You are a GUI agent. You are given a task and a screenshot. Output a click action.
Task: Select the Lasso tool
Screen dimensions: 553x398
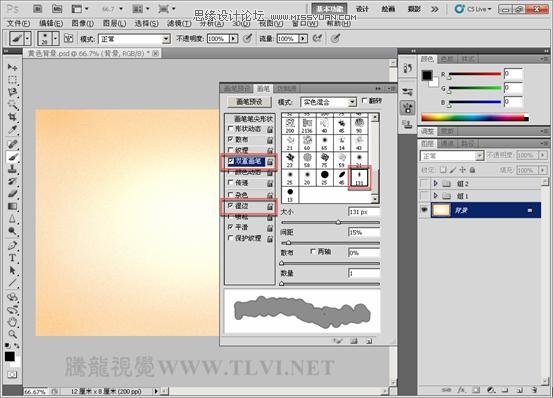click(x=12, y=92)
